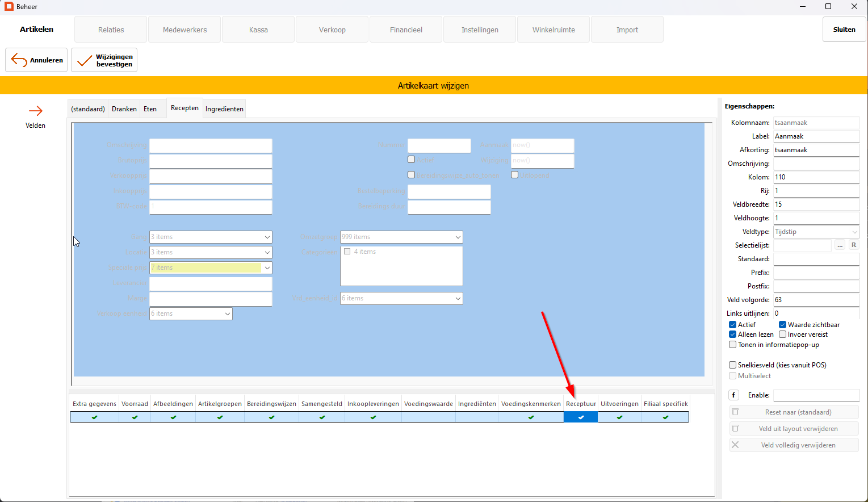Viewport: 868px width, 502px height.
Task: Click the R button next to Selectielijst
Action: click(853, 245)
